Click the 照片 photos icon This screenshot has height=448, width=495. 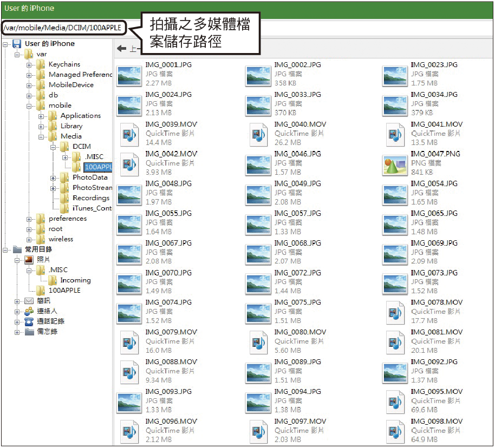(x=29, y=260)
